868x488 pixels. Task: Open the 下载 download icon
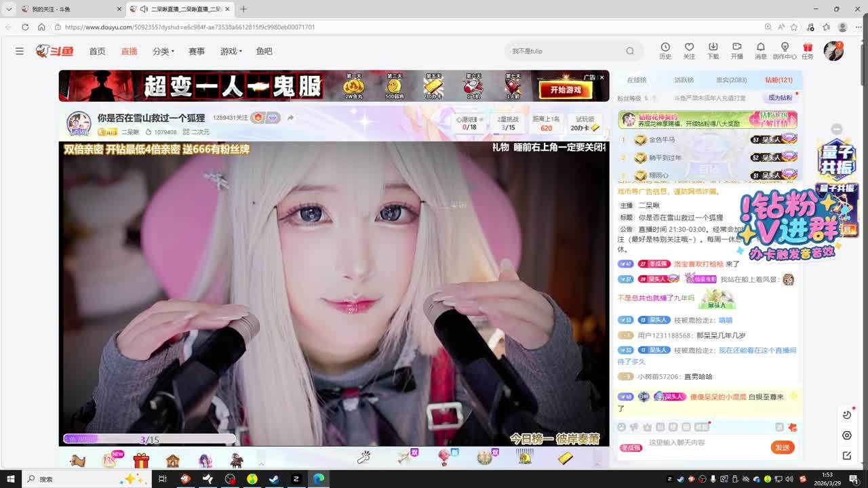pos(713,50)
